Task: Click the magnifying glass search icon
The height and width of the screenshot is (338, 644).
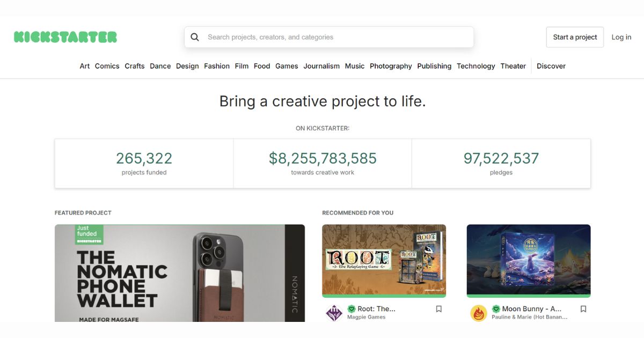Action: pos(195,36)
